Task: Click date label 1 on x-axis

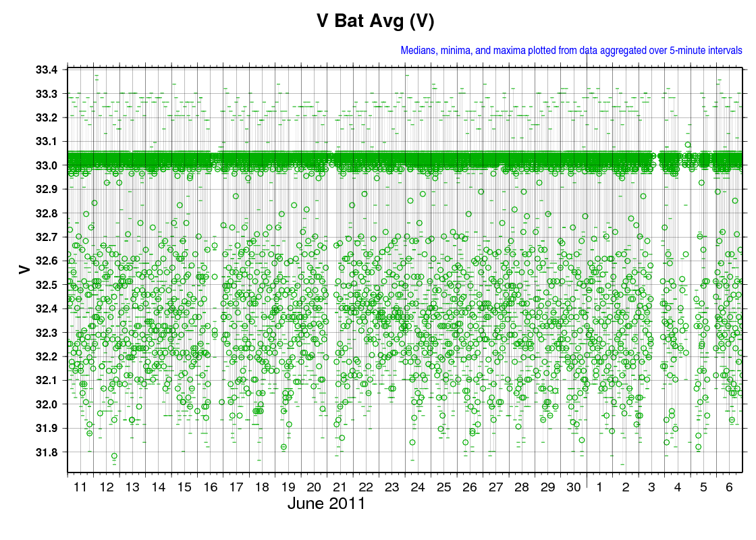Action: [600, 487]
